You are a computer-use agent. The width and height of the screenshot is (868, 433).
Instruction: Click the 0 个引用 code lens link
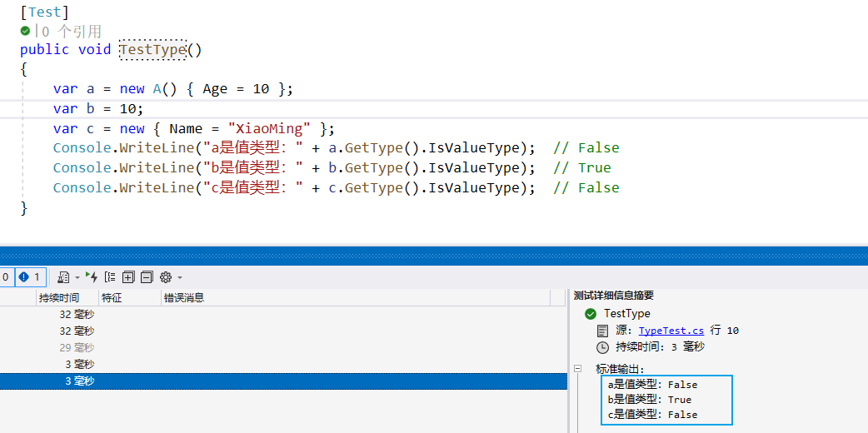[72, 31]
